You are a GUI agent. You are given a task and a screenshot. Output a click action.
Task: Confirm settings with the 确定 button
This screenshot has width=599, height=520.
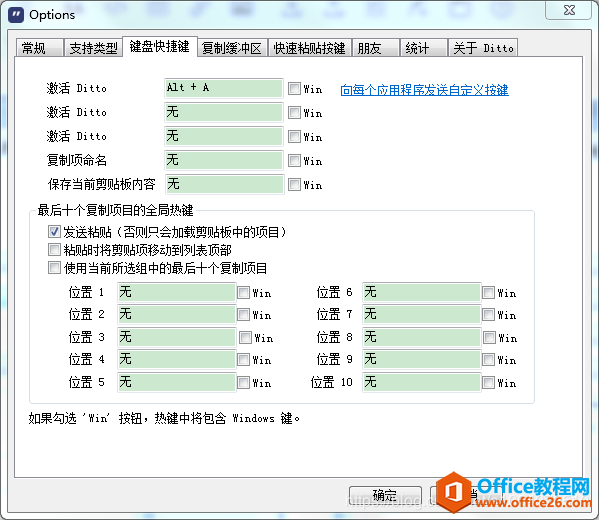385,496
